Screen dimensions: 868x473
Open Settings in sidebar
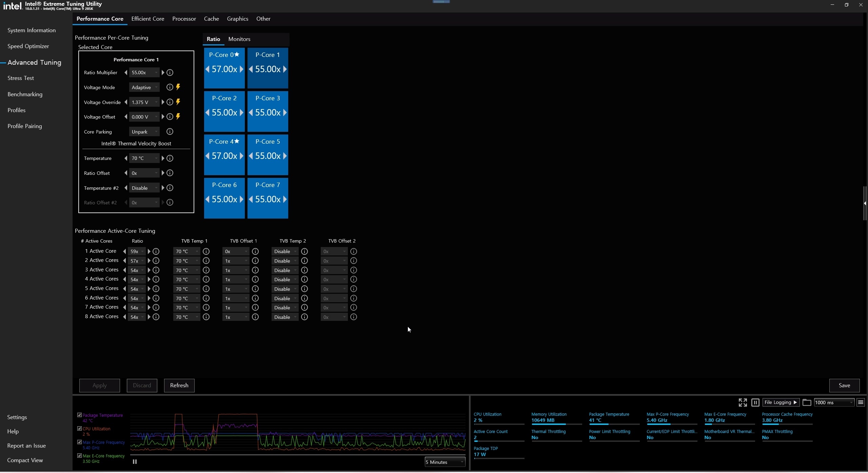[x=17, y=417]
